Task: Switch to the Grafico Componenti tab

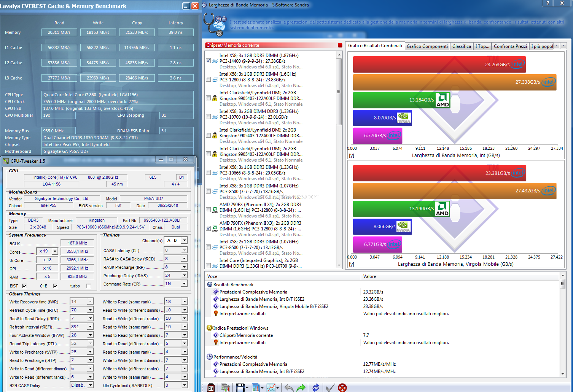Action: click(427, 46)
